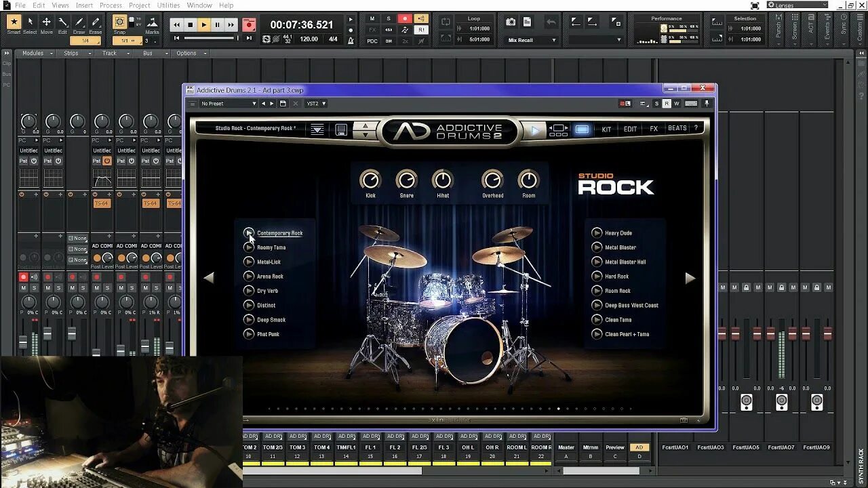Click the keyboard icon in plugin window header
This screenshot has width=868, height=488.
point(691,104)
